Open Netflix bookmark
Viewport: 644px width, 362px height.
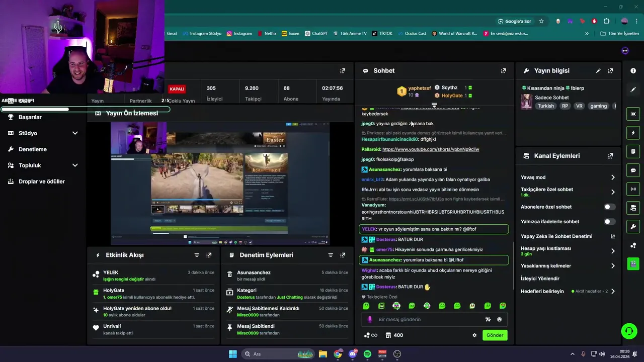click(267, 34)
